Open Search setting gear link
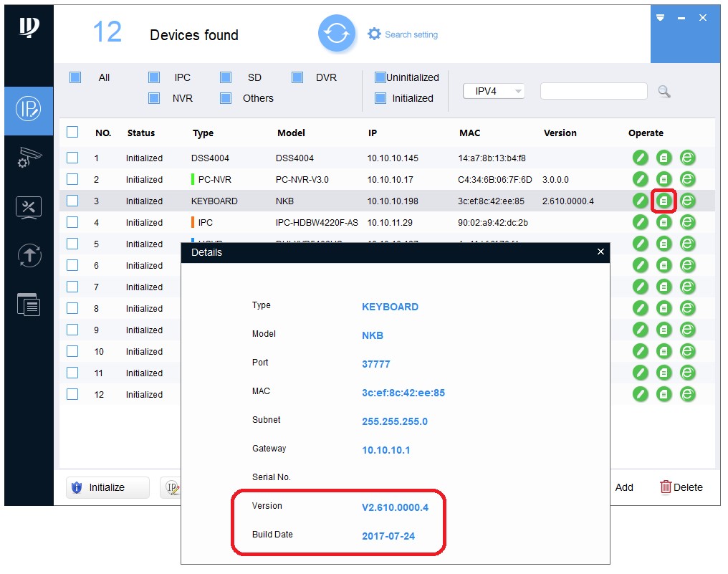728x574 pixels. 402,34
